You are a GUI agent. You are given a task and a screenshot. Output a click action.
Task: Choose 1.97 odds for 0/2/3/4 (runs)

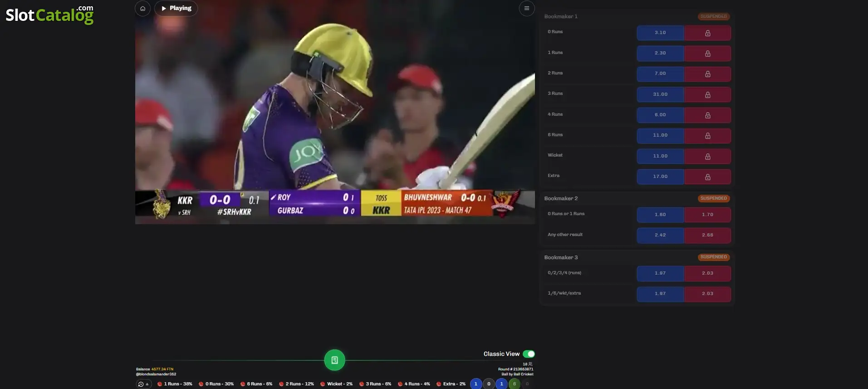click(x=660, y=273)
